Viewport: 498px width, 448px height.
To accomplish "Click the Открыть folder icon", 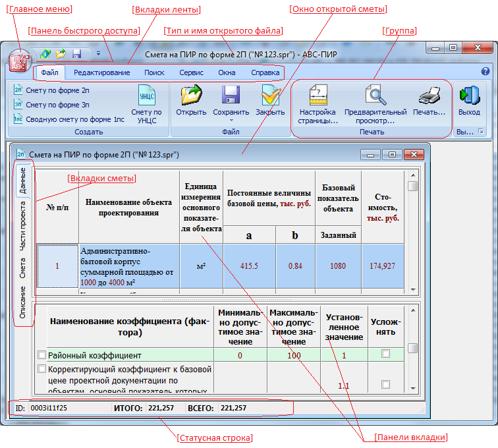I will coord(191,95).
